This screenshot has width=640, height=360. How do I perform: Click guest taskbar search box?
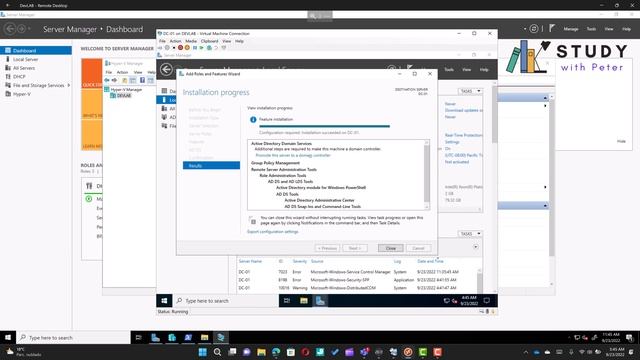(x=226, y=300)
